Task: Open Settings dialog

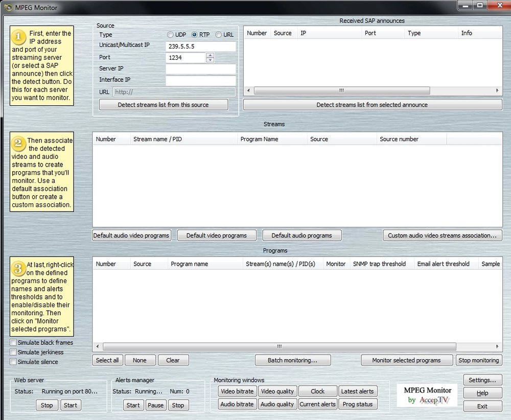Action: tap(482, 380)
